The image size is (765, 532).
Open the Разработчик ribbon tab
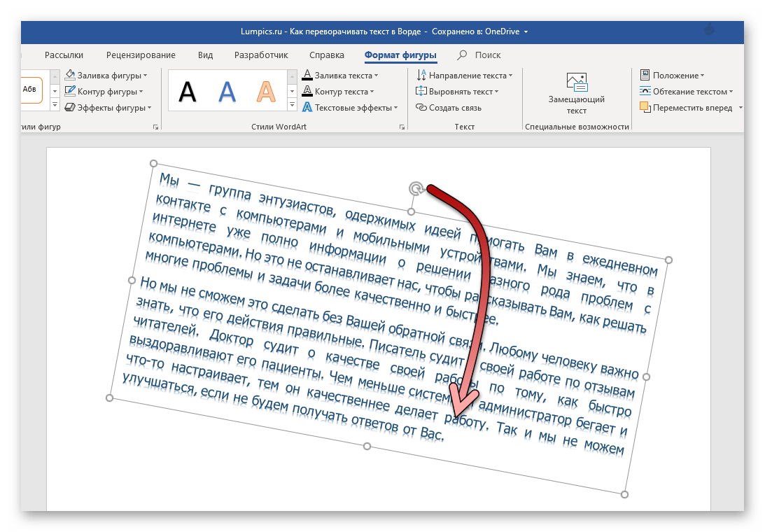click(261, 55)
